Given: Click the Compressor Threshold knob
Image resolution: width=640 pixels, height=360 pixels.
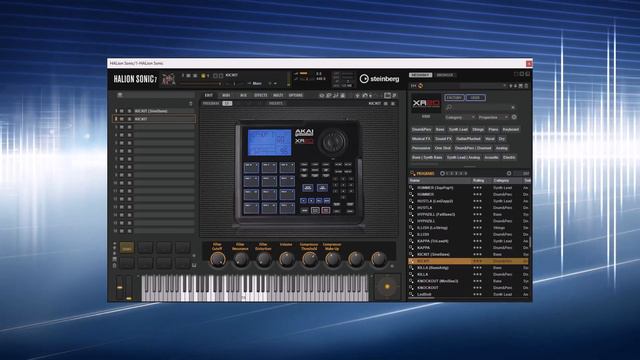Looking at the screenshot, I should tap(309, 259).
